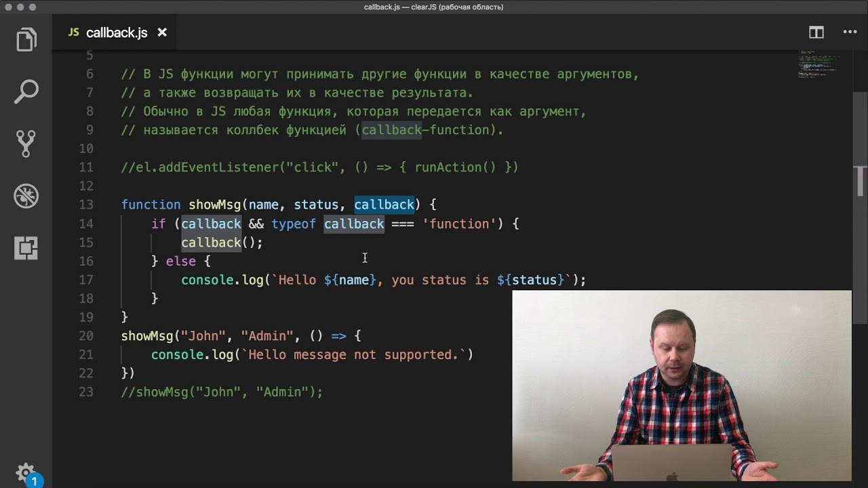Click the 'if' keyword on line 14
Viewport: 868px width, 488px height.
[x=158, y=224]
